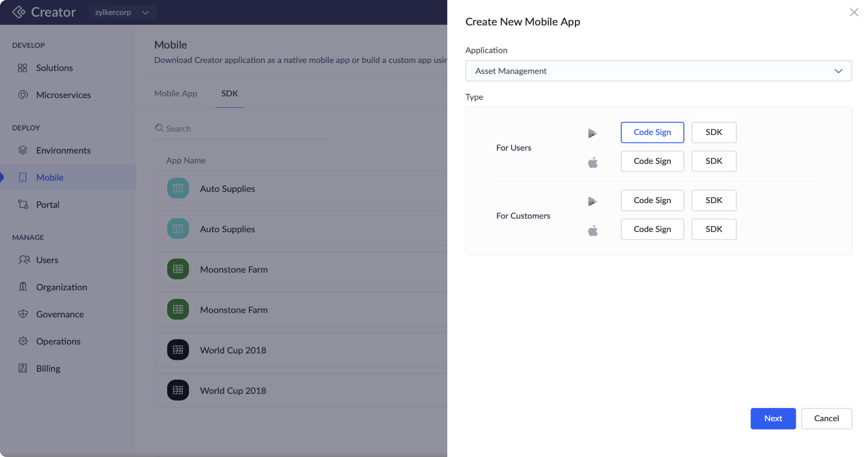The image size is (868, 457).
Task: Select SDK for Users on iOS
Action: (713, 161)
